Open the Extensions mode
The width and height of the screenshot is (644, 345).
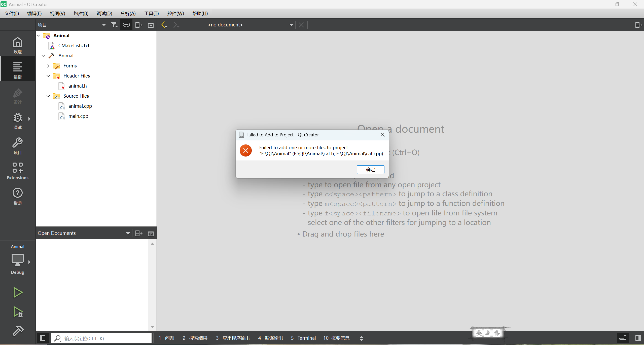[17, 171]
